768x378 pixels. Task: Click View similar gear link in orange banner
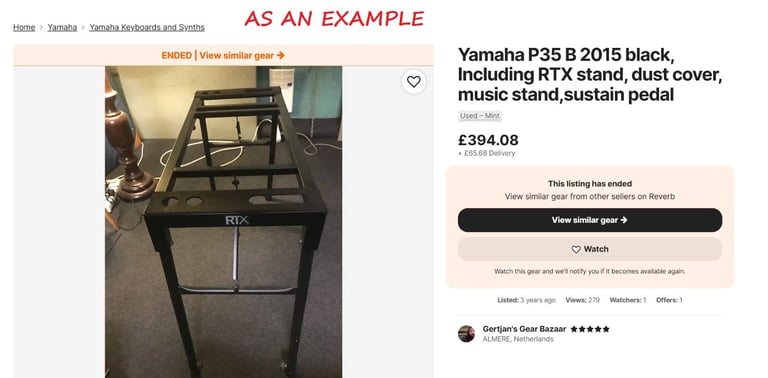click(x=242, y=55)
